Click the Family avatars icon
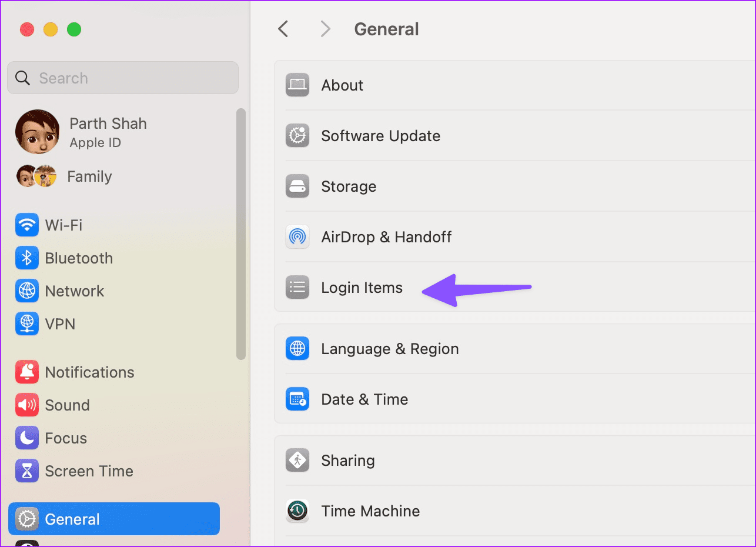This screenshot has width=756, height=547. pyautogui.click(x=36, y=176)
